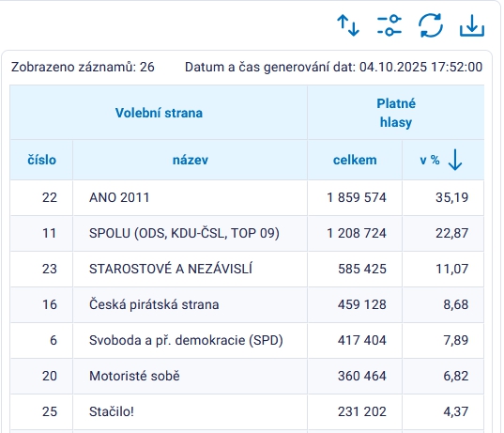Select vote count 459 128
The image size is (504, 433).
coord(362,304)
